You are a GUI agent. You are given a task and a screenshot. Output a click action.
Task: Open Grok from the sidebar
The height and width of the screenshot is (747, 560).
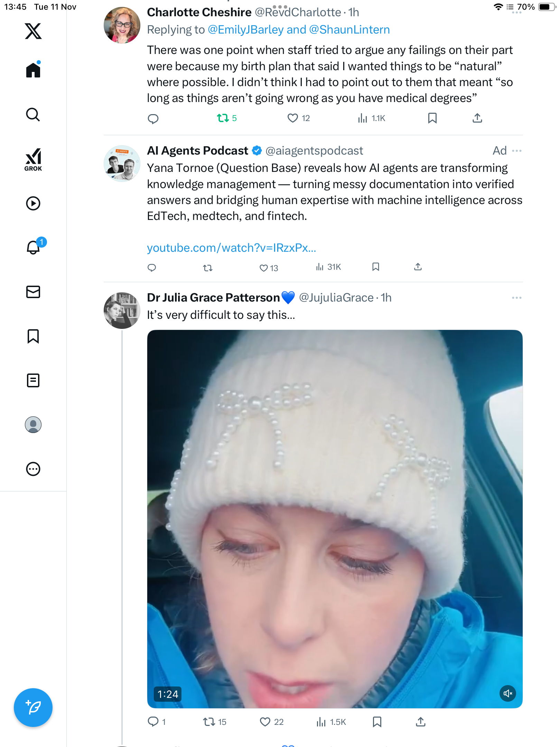tap(33, 160)
